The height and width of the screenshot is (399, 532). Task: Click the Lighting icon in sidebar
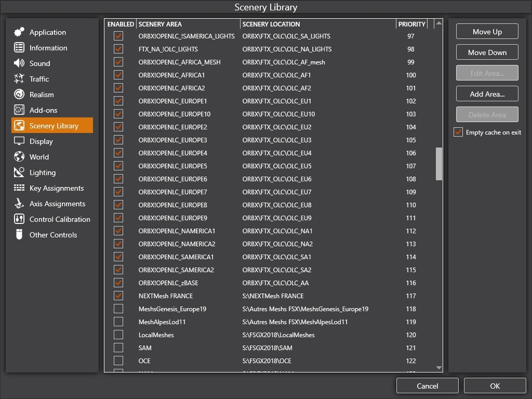[19, 172]
